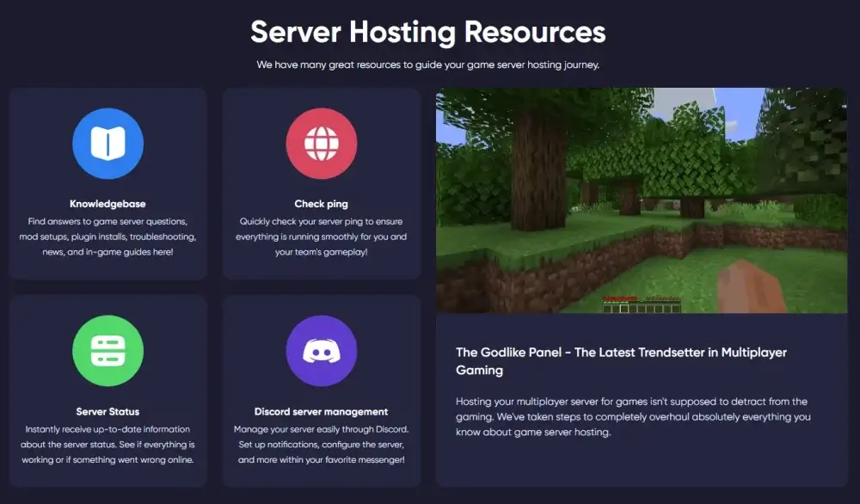Click the Check ping description text
This screenshot has width=860, height=504.
(321, 236)
